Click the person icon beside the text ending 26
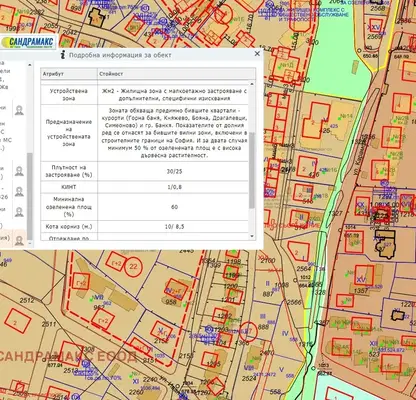 click(19, 192)
